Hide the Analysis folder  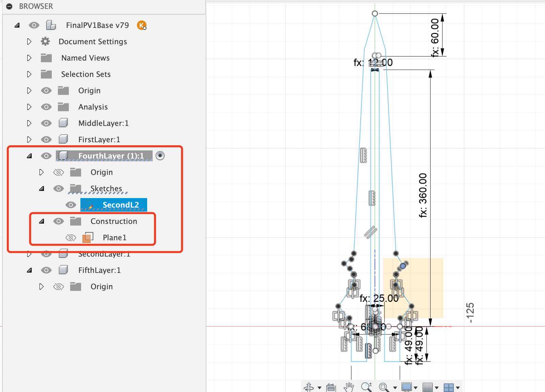tap(46, 107)
